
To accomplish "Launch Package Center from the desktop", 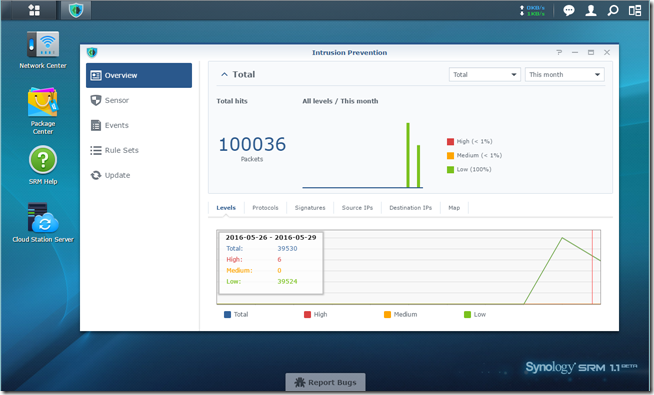I will tap(43, 111).
